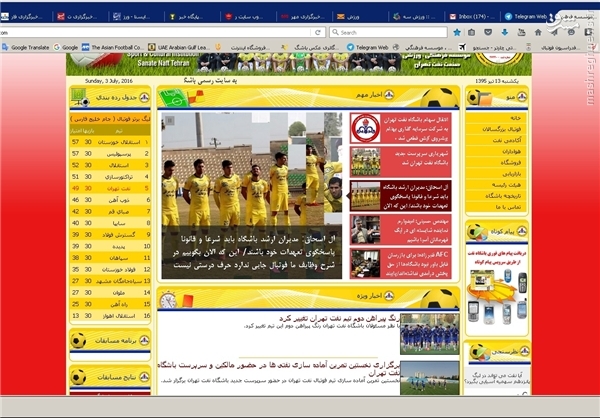
Task: Open The Asian Football Co... bookmark
Action: [x=111, y=47]
